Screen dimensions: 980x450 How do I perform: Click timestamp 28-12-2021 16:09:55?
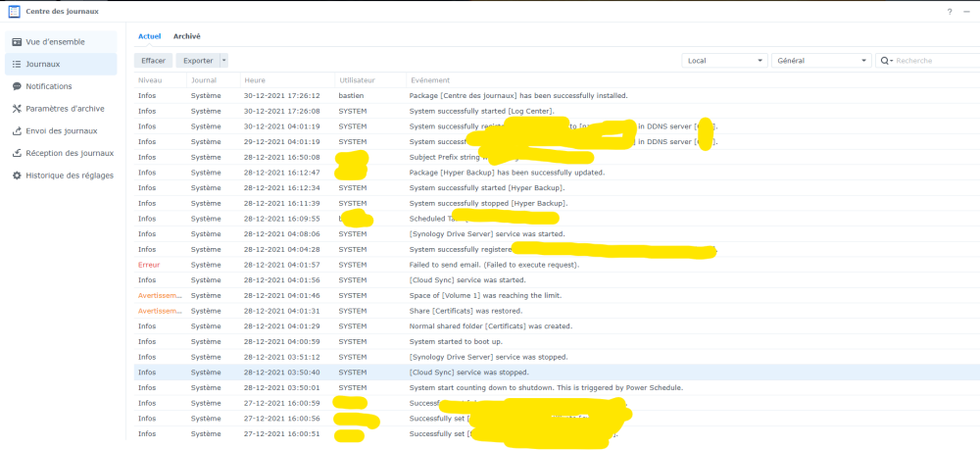click(x=282, y=219)
